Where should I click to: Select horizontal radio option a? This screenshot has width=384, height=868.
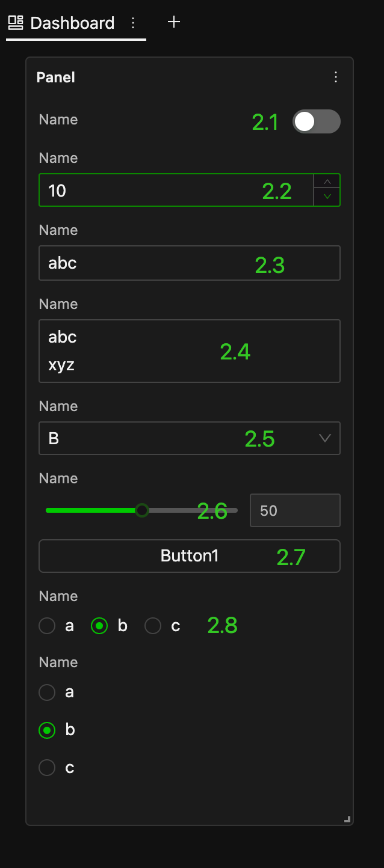47,626
